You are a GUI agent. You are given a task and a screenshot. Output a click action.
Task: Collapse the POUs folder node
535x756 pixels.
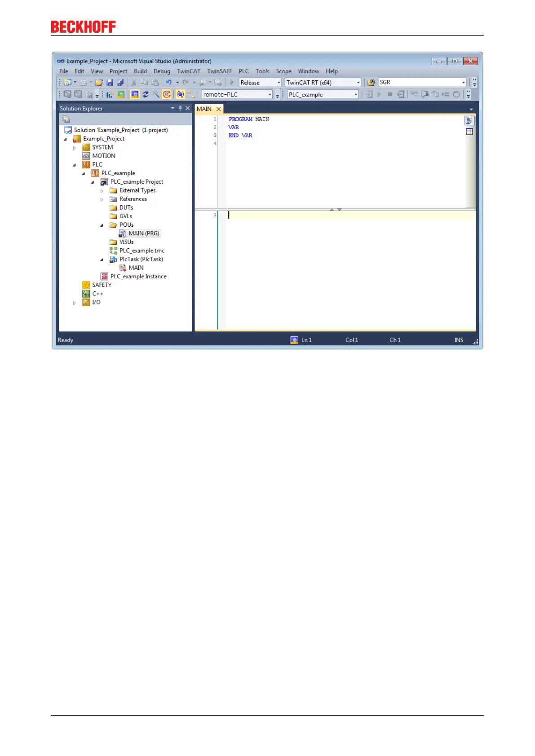point(102,225)
